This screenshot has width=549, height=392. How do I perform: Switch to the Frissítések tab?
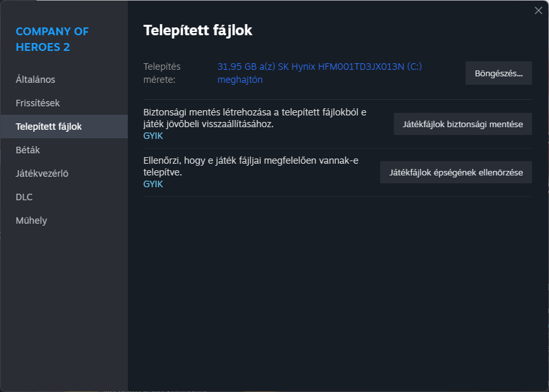(x=38, y=103)
